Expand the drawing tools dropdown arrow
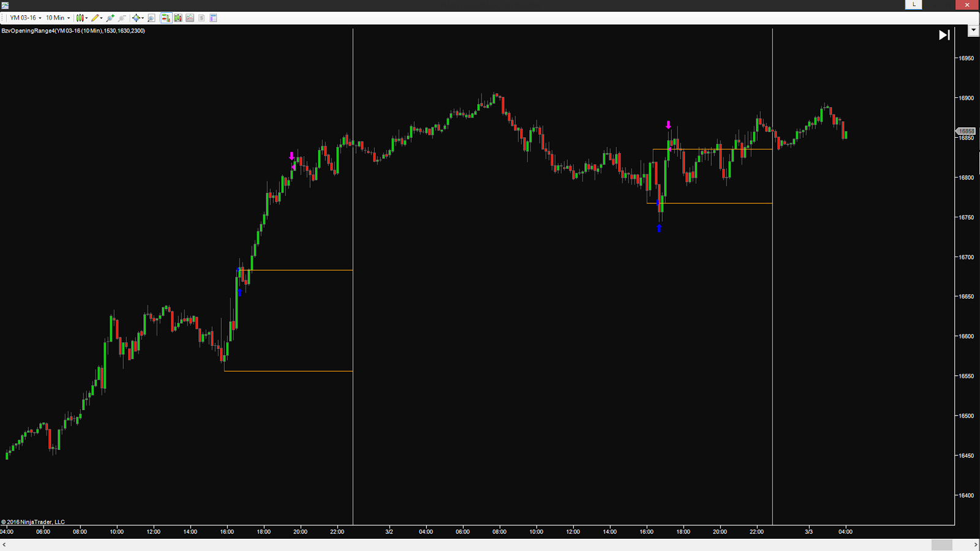Screen dimensions: 980x551 pyautogui.click(x=101, y=18)
